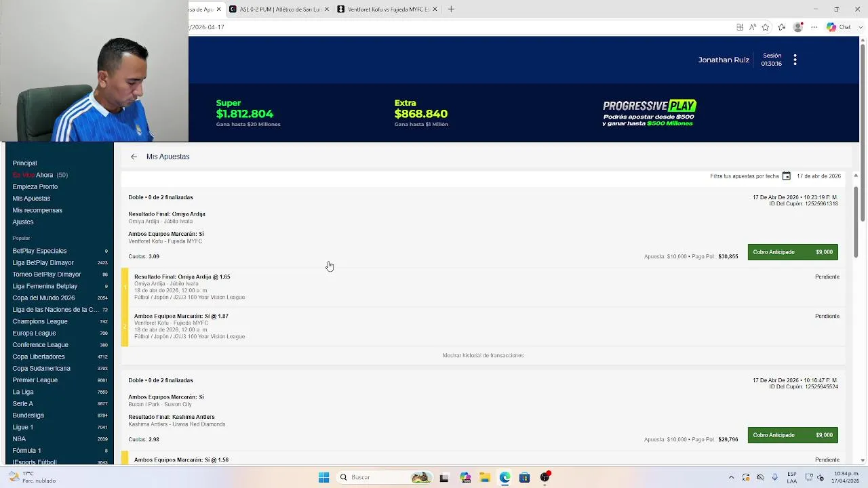Open read aloud icon in address bar
Viewport: 868px width, 488px height.
[753, 27]
